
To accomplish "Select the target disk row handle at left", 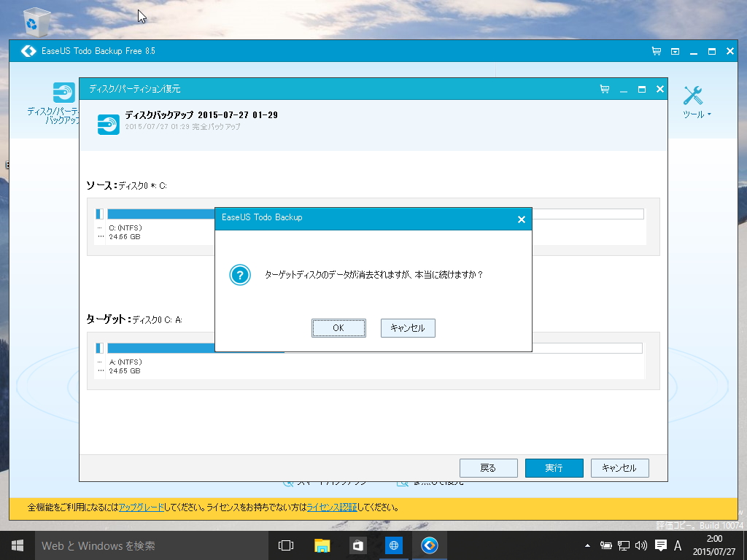I will (x=99, y=348).
